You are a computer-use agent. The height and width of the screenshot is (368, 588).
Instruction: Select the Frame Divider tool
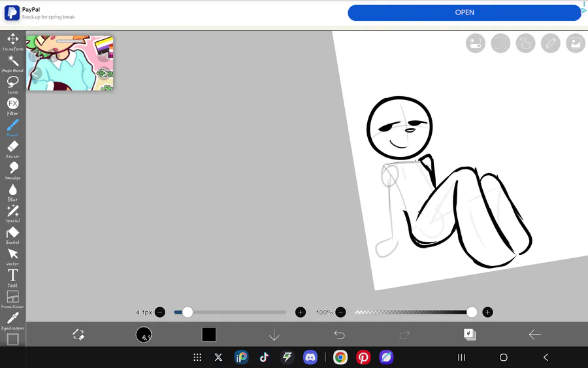pos(13,299)
